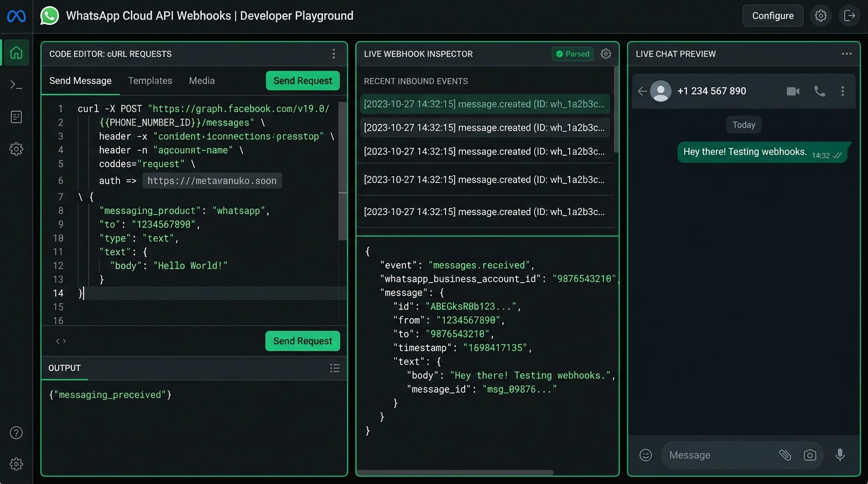This screenshot has width=868, height=484.
Task: Open the terminal icon in the sidebar
Action: point(16,84)
